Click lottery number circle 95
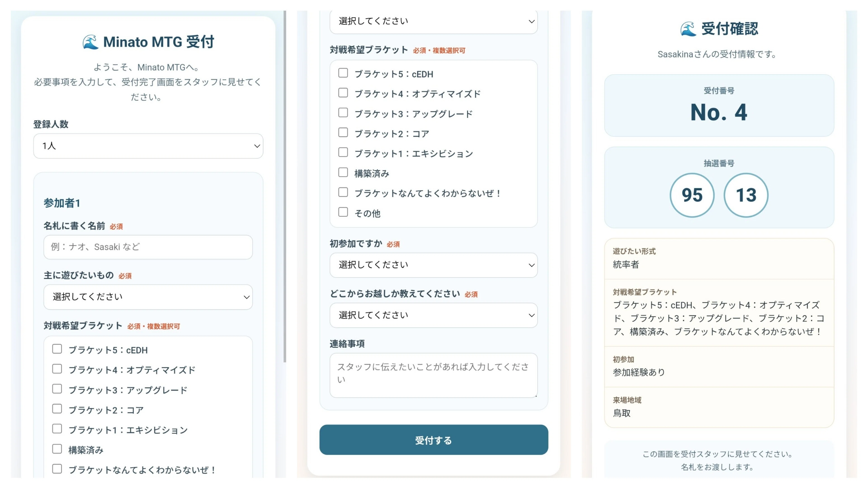 [x=692, y=195]
